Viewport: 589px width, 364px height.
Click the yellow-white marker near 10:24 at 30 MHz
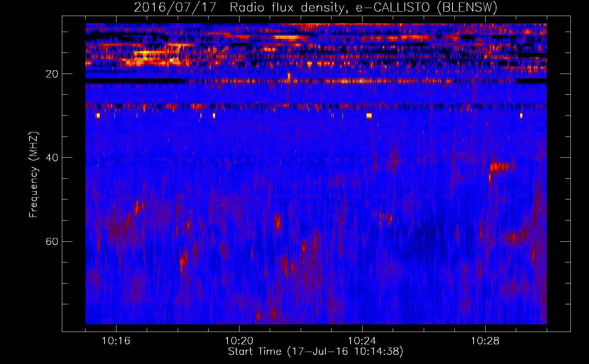(369, 115)
